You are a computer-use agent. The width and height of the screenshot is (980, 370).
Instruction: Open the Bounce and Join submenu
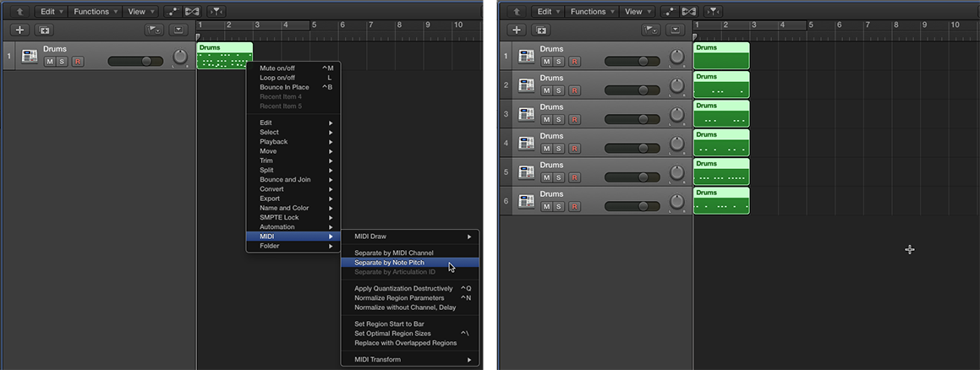[293, 180]
